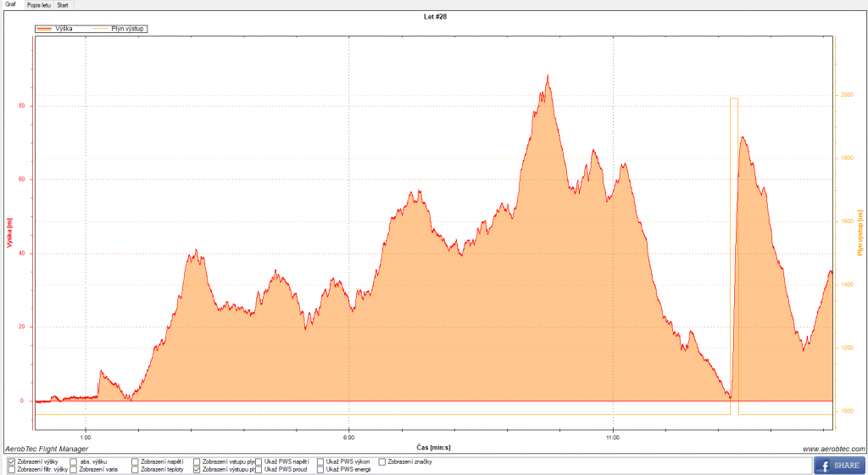Check the Zobrazení teploty option
This screenshot has height=475, width=868.
click(136, 469)
